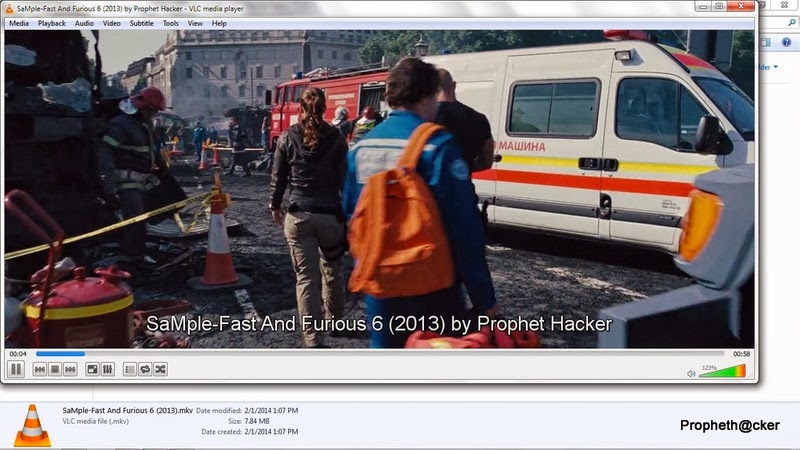
Task: Skip to next media track
Action: (x=70, y=369)
